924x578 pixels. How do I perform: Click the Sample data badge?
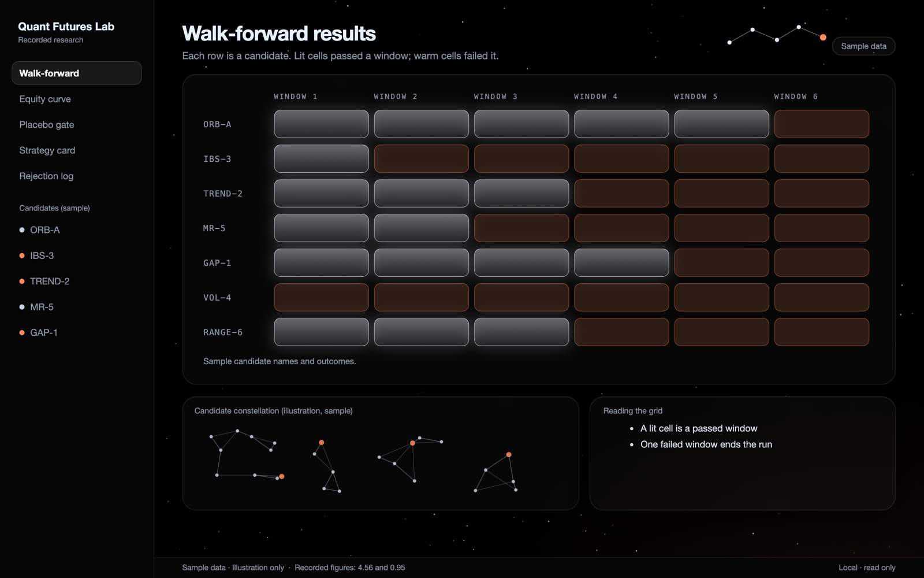[x=863, y=46]
